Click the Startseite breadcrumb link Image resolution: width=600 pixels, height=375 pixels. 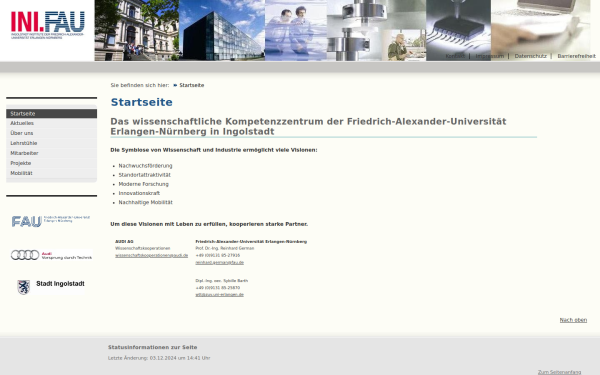point(192,85)
